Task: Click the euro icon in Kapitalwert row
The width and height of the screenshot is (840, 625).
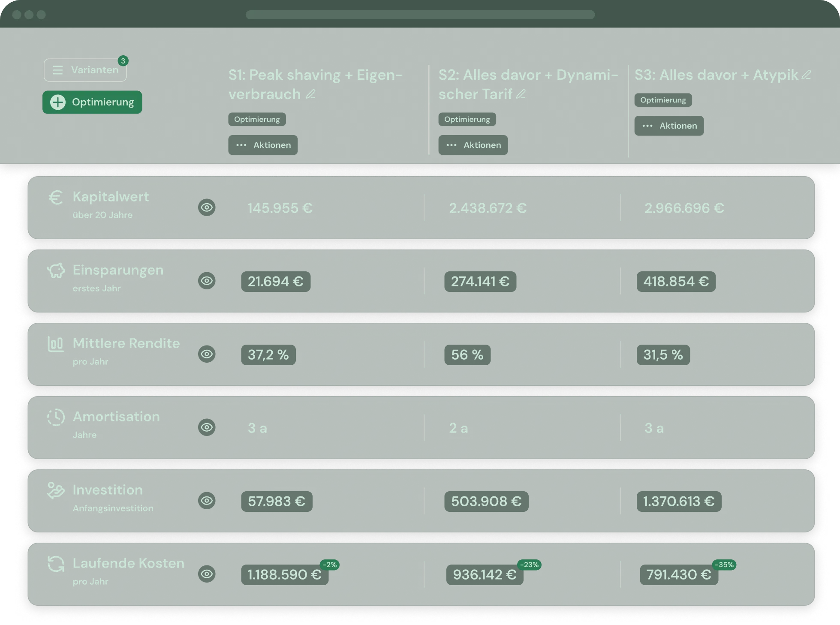Action: coord(56,198)
